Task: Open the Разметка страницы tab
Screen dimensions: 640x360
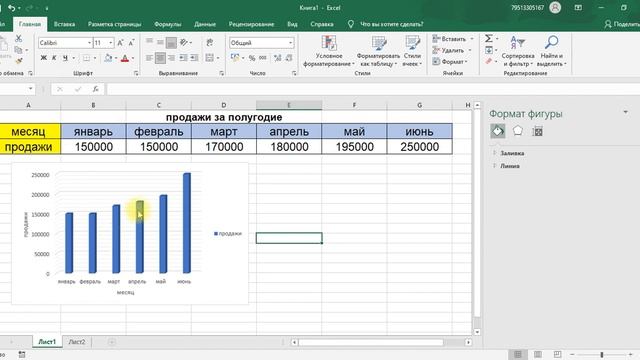Action: coord(115,24)
